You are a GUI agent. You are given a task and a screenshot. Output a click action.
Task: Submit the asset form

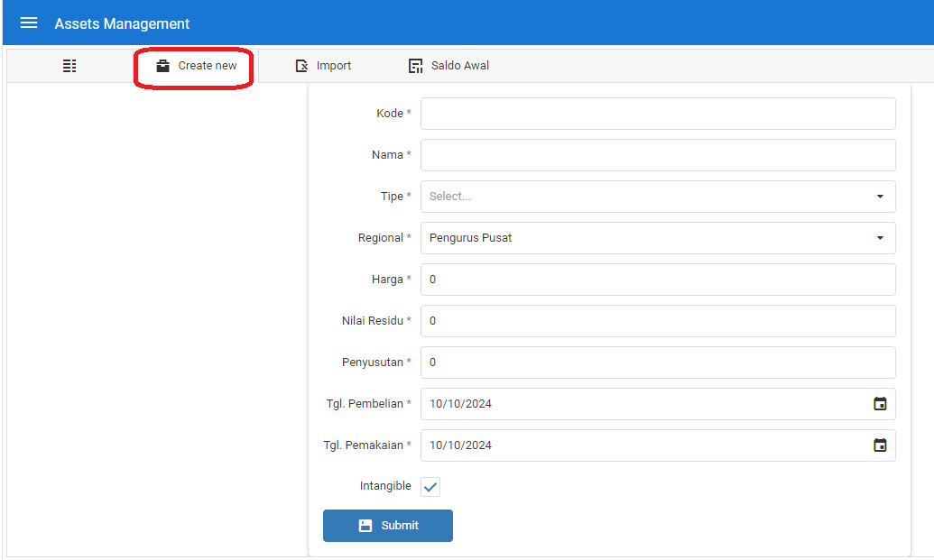pos(388,526)
